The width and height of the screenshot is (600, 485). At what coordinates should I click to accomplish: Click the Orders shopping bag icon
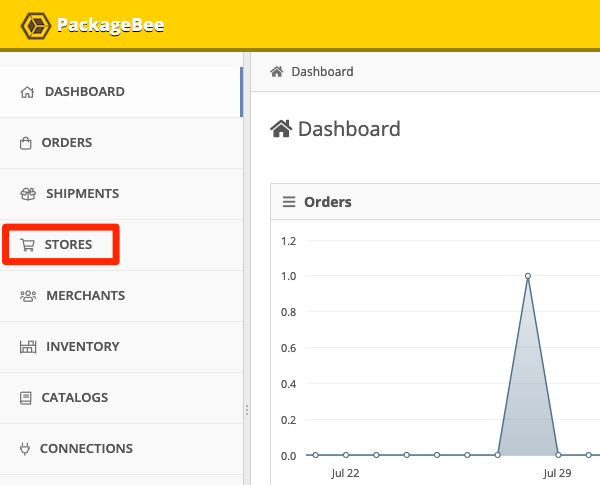pyautogui.click(x=26, y=143)
